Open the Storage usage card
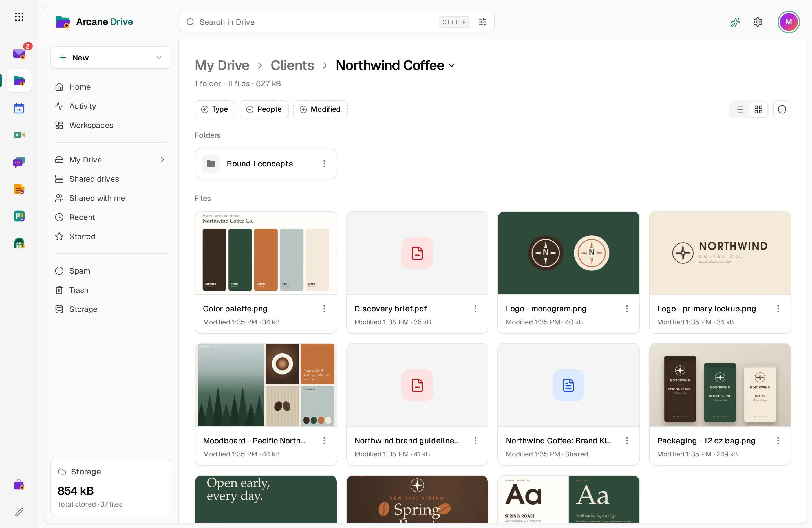 (x=111, y=487)
